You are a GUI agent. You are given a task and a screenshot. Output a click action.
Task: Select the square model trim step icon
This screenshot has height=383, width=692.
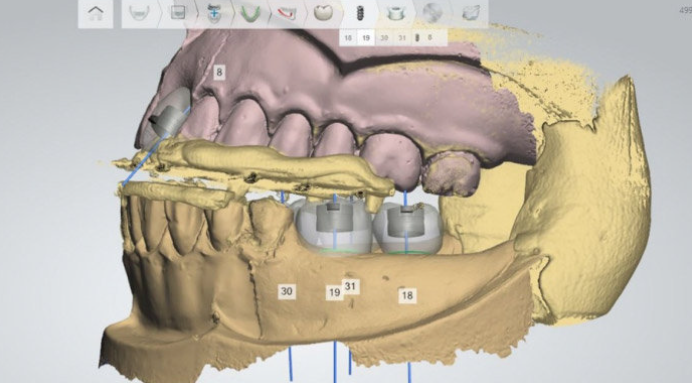coord(177,13)
